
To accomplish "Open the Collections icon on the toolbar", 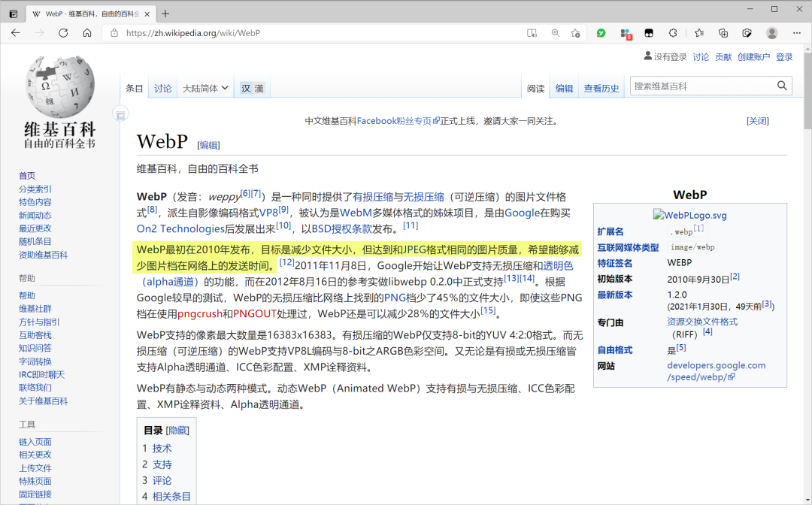I will (x=723, y=33).
